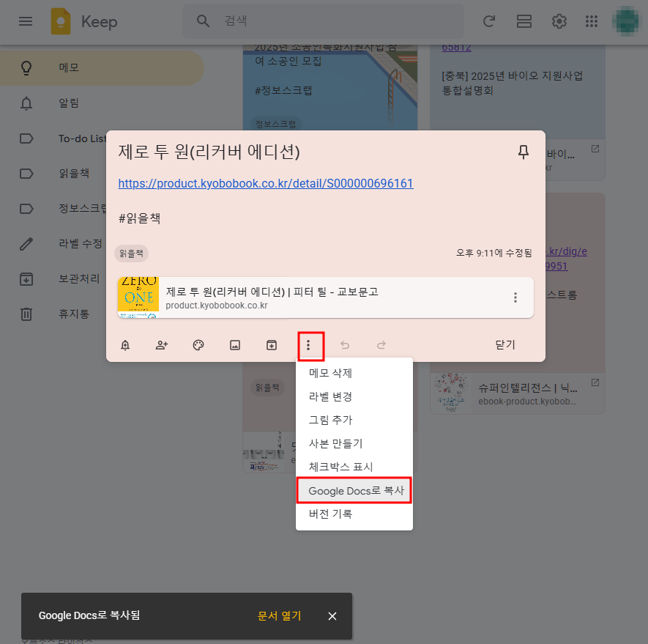Image resolution: width=648 pixels, height=644 pixels.
Task: Open the 읽을책 sidebar label
Action: click(x=74, y=174)
